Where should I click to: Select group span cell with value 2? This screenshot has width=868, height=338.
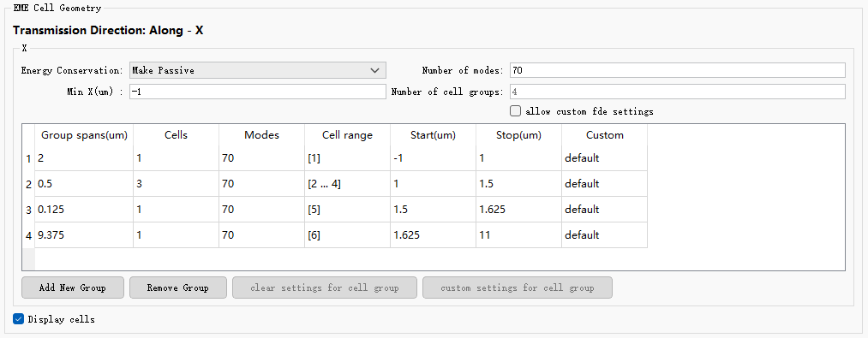coord(84,158)
